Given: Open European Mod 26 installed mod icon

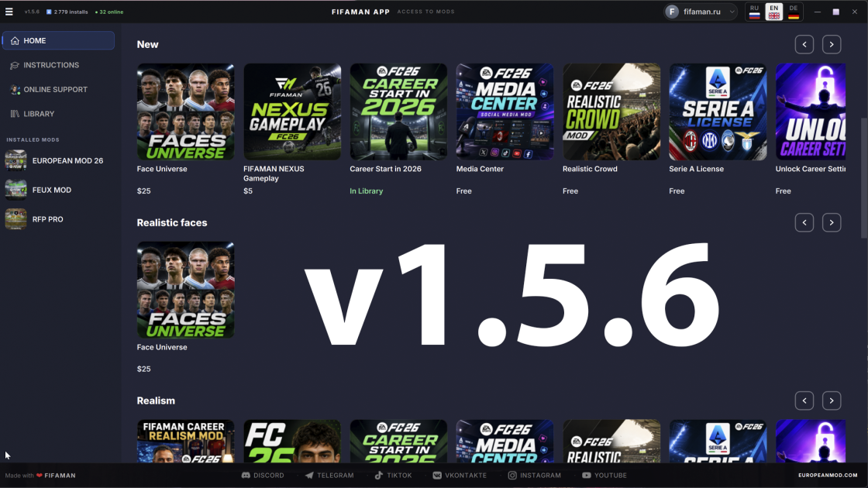Looking at the screenshot, I should [15, 160].
